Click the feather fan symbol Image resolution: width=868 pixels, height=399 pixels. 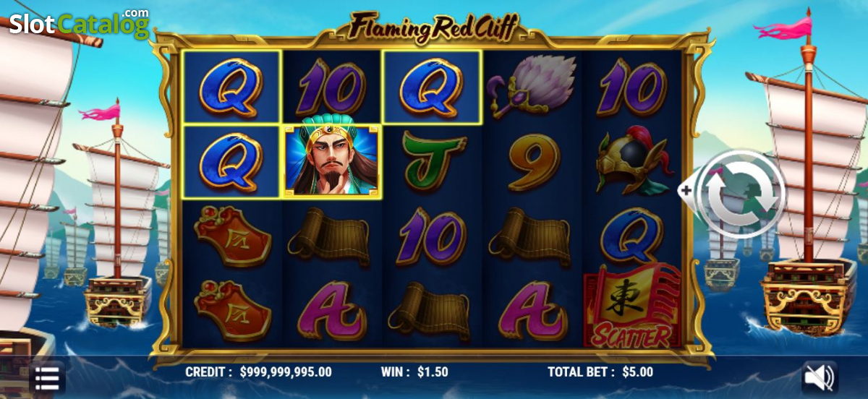(532, 87)
